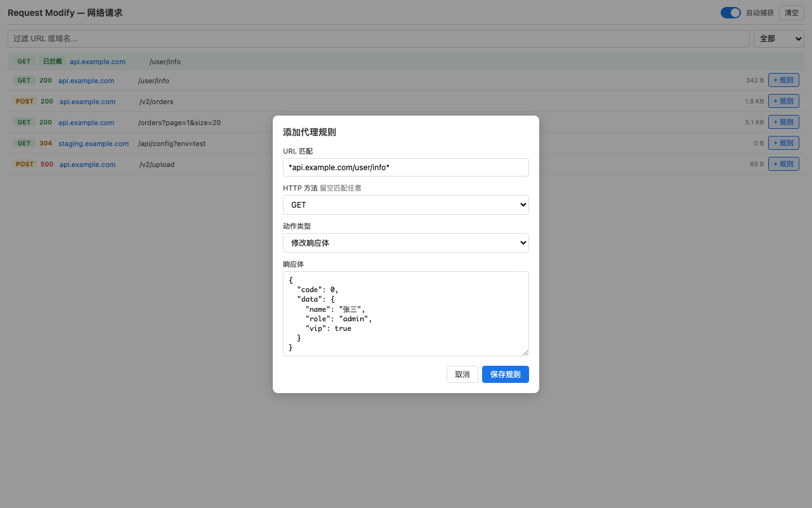Click 保存规则 to save the rule

[x=506, y=375]
